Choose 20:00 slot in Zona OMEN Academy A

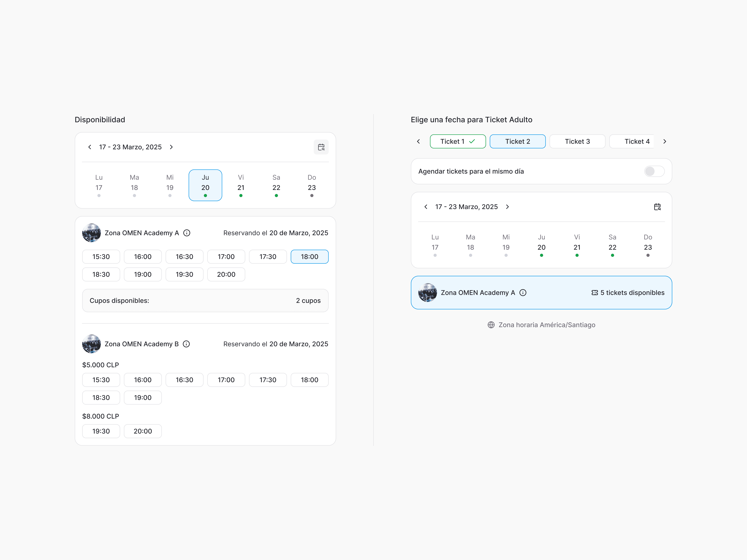(x=226, y=274)
